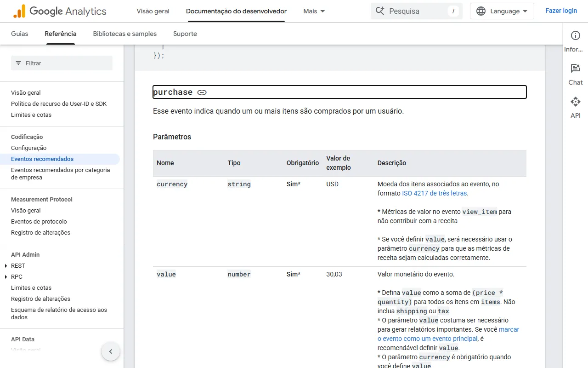
Task: Select Eventos recomendados sidebar item
Action: tap(42, 159)
